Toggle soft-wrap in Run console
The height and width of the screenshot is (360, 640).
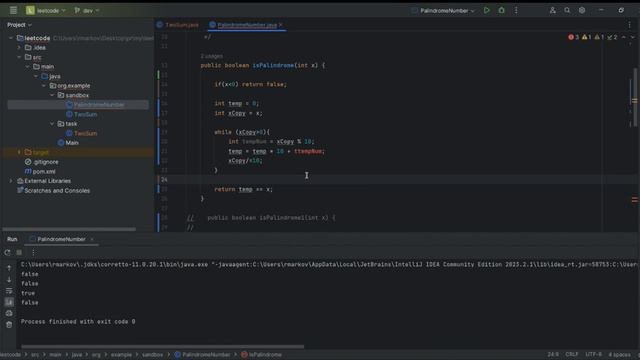pyautogui.click(x=9, y=291)
